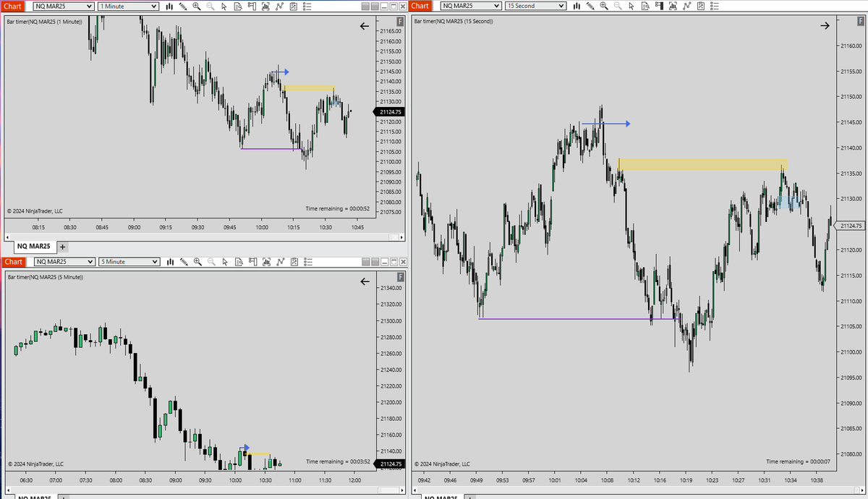Open the 5 Minute interval dropdown

tap(127, 262)
